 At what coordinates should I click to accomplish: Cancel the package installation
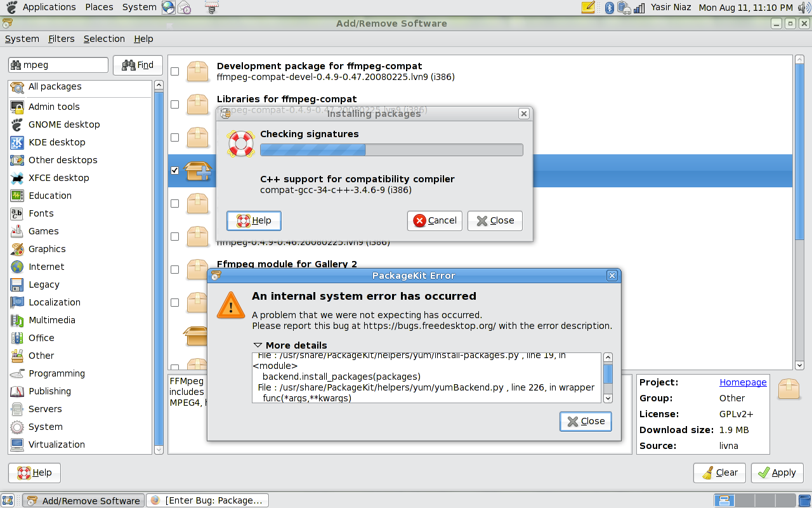(435, 220)
